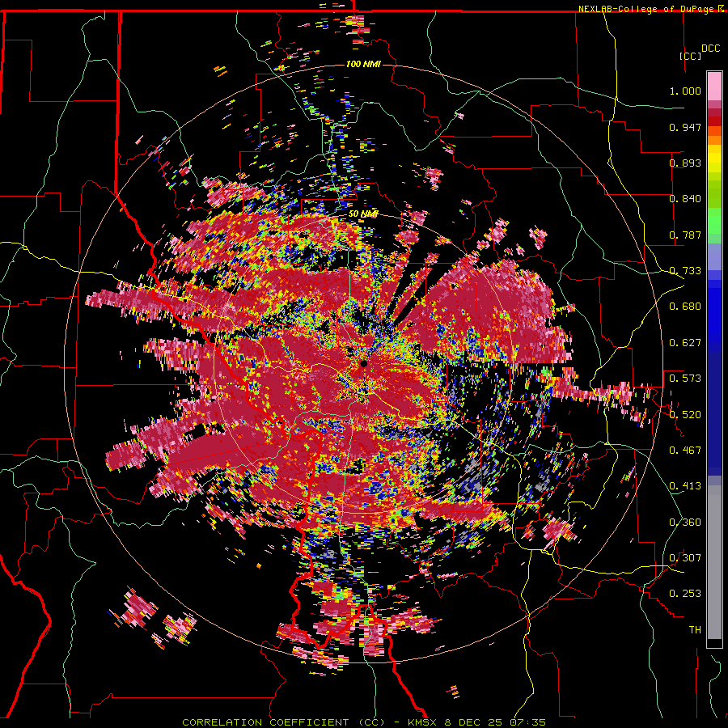Screen dimensions: 728x728
Task: Select the 0.253 legend value
Action: point(685,594)
